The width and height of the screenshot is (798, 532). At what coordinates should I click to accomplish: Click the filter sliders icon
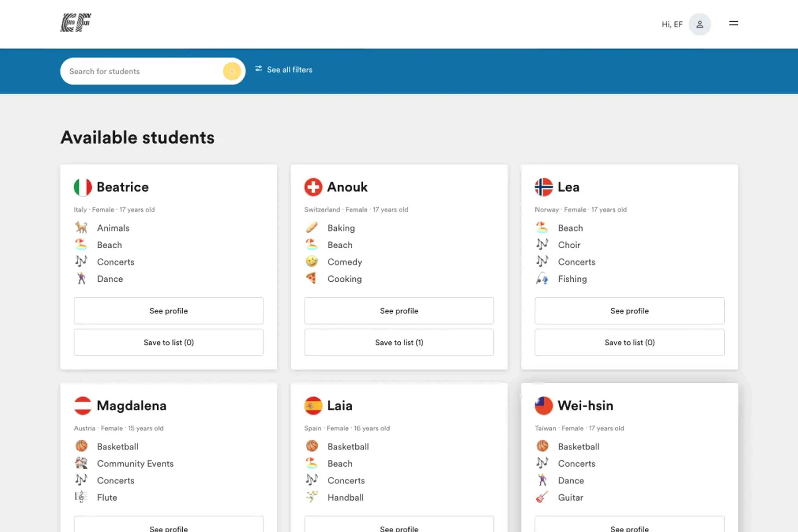coord(259,69)
